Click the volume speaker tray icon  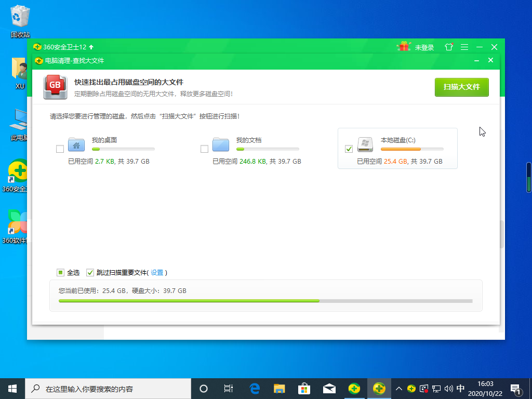[x=448, y=388]
